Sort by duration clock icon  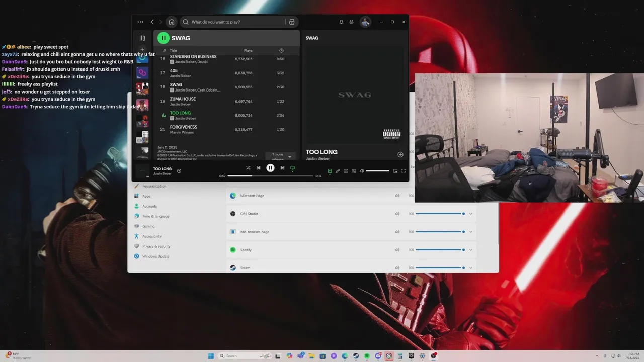click(281, 51)
